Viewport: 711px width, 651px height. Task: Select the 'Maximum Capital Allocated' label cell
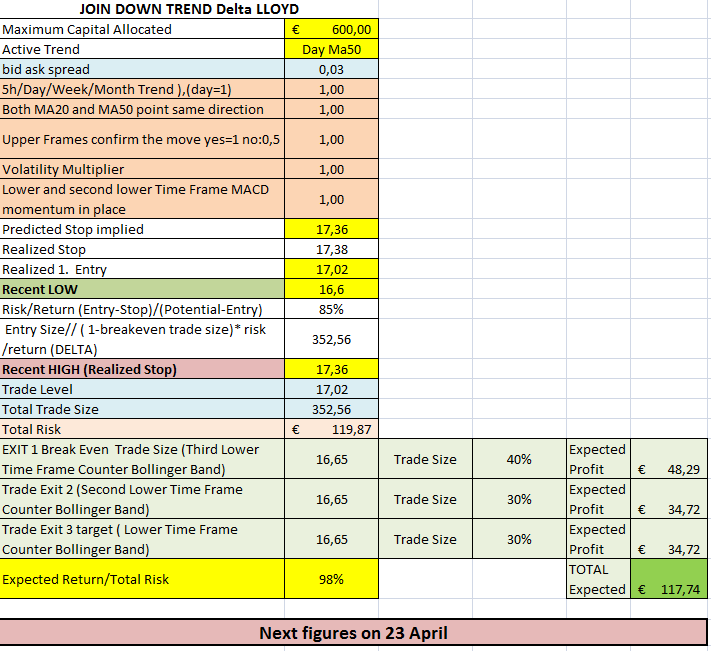pos(142,29)
